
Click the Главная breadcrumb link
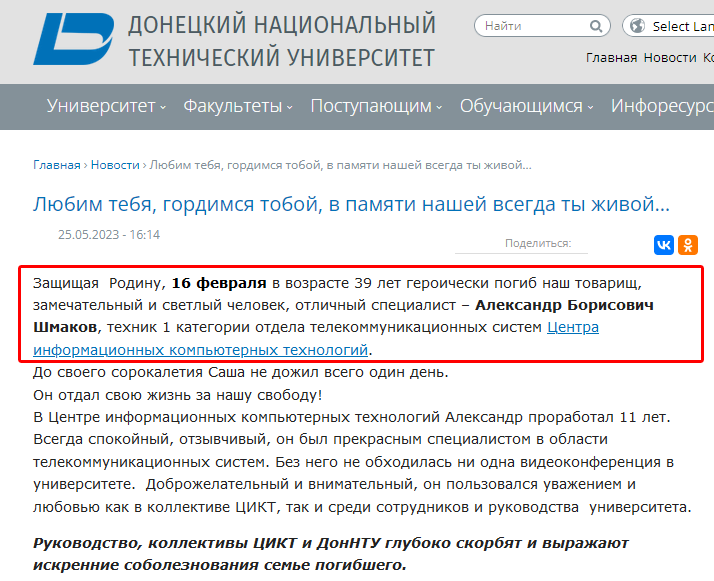(57, 165)
